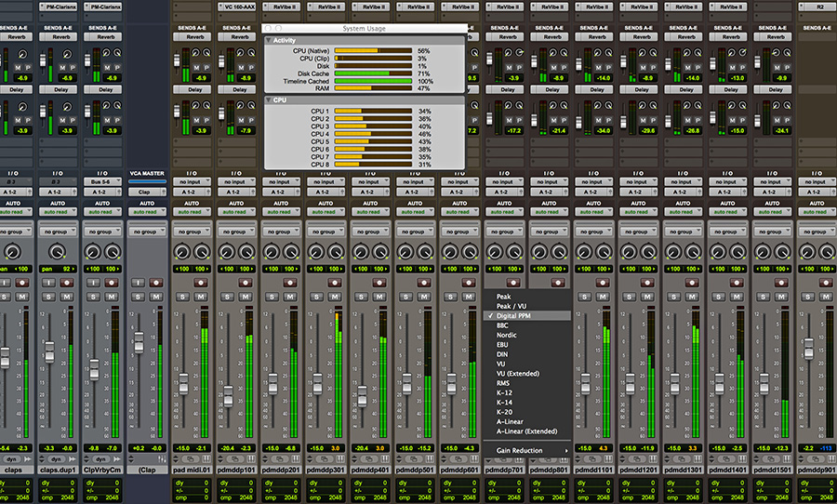Record-enable the pdmddp401 track
This screenshot has width=837, height=504.
(x=379, y=283)
